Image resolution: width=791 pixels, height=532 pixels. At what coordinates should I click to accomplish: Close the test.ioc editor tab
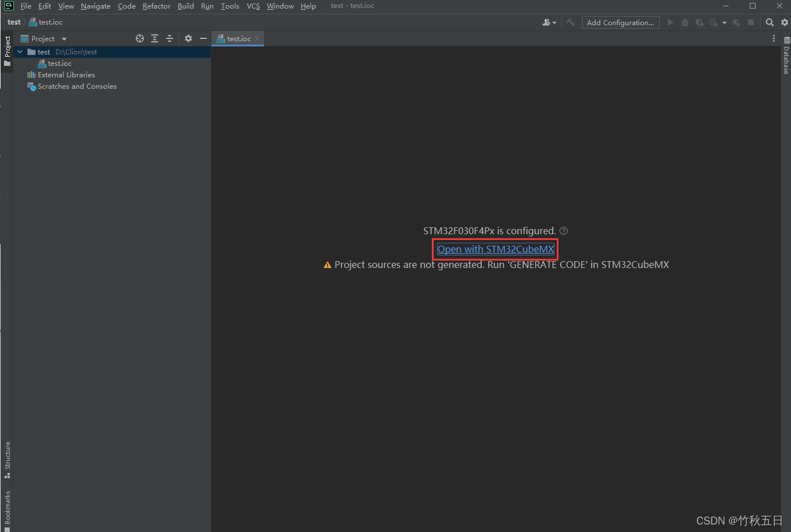coord(257,38)
